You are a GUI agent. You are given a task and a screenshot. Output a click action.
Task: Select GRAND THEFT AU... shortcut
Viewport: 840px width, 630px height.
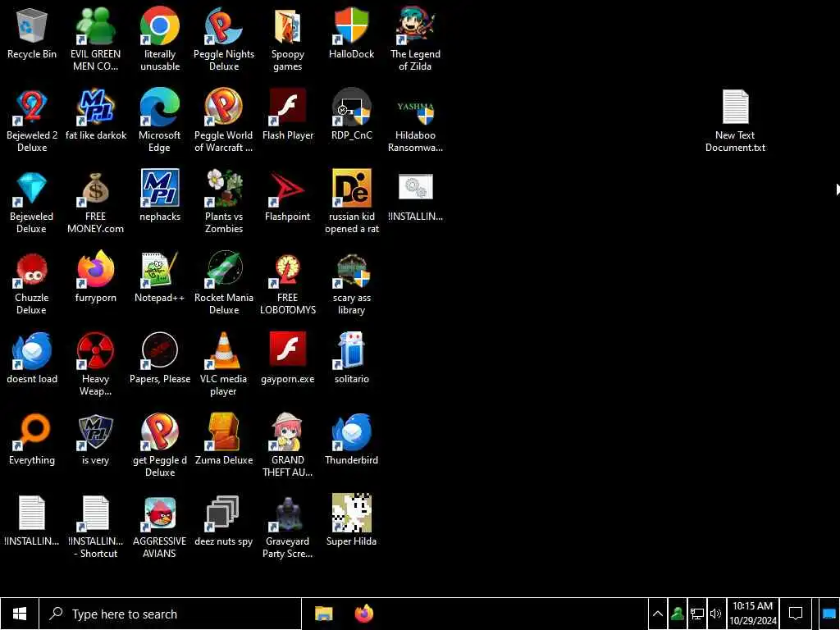pyautogui.click(x=288, y=445)
